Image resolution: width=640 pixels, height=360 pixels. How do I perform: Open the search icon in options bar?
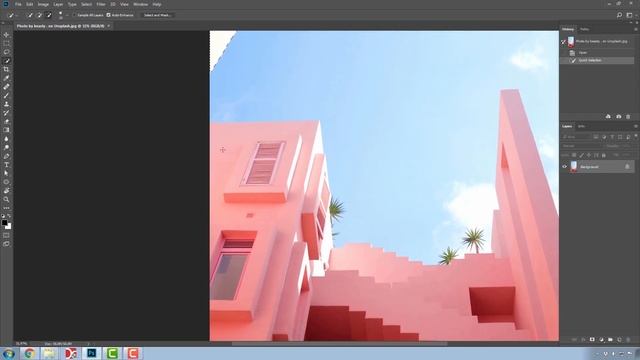(619, 15)
